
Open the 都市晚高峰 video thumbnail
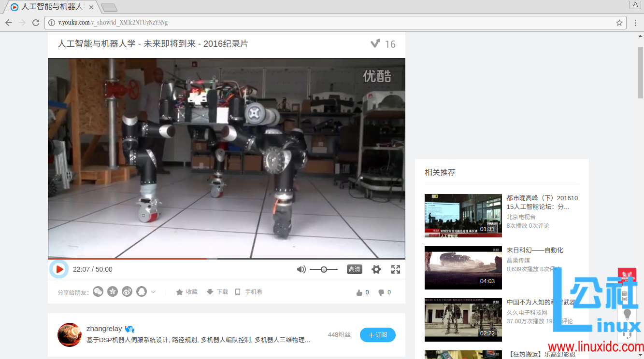click(463, 216)
